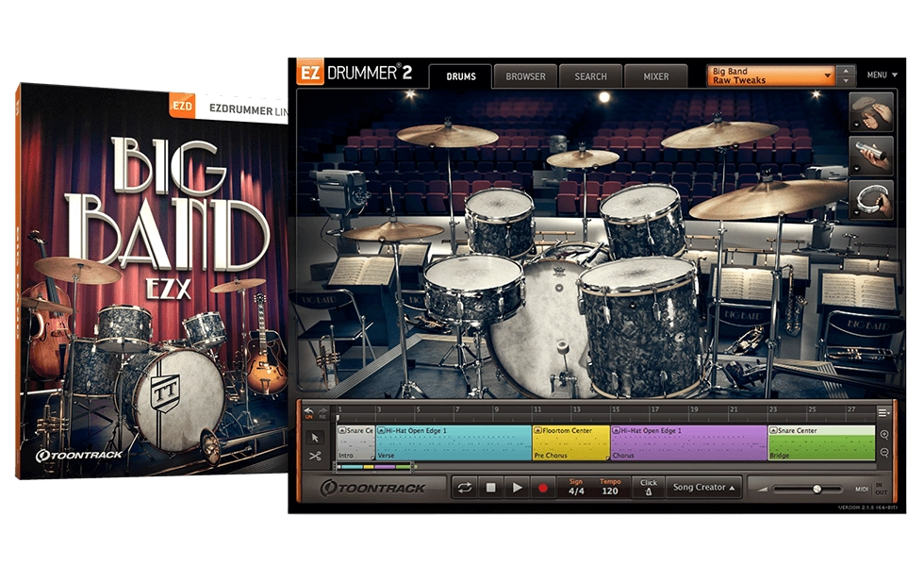The height and width of the screenshot is (566, 924).
Task: Expand the Floortom Center block menu
Action: pyautogui.click(x=537, y=430)
